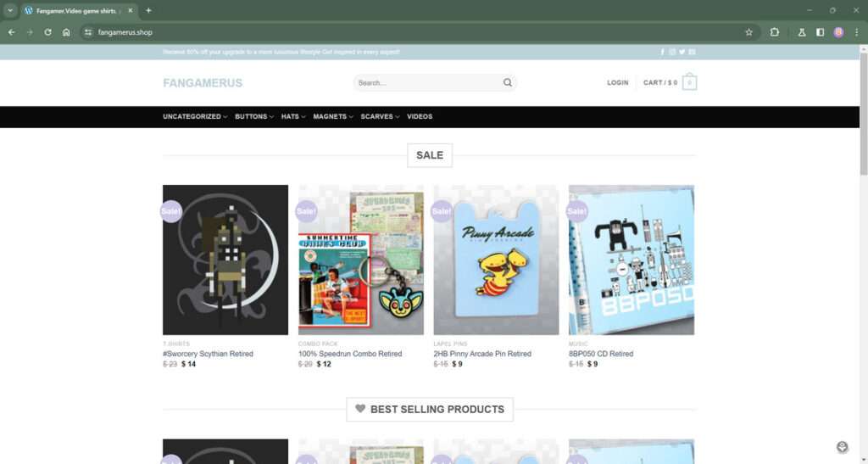
Task: Click the COMBO PACK category label
Action: click(318, 344)
